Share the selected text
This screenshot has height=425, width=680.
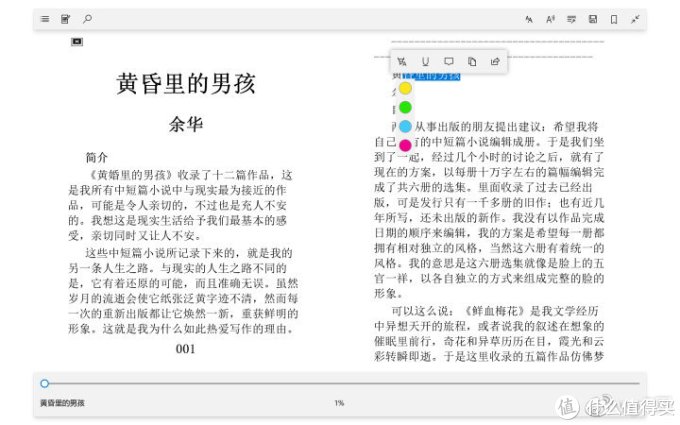pyautogui.click(x=495, y=62)
